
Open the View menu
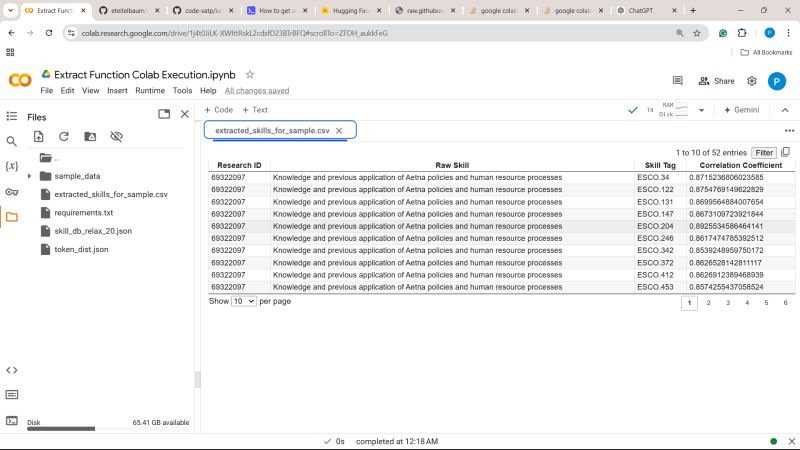[x=90, y=90]
